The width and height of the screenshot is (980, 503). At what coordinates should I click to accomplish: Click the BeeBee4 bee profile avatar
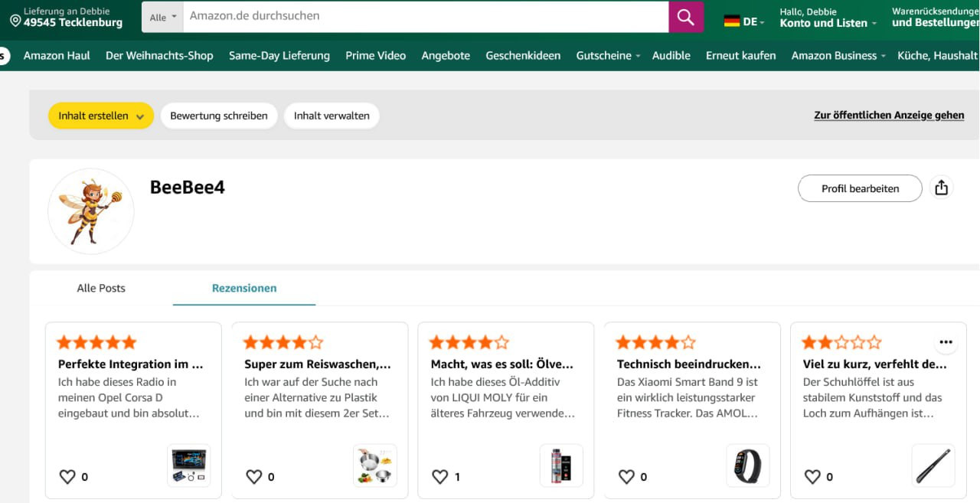[x=91, y=211]
